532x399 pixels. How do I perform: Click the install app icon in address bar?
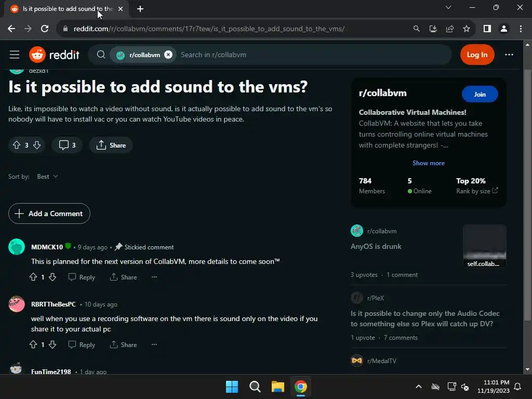(x=433, y=29)
